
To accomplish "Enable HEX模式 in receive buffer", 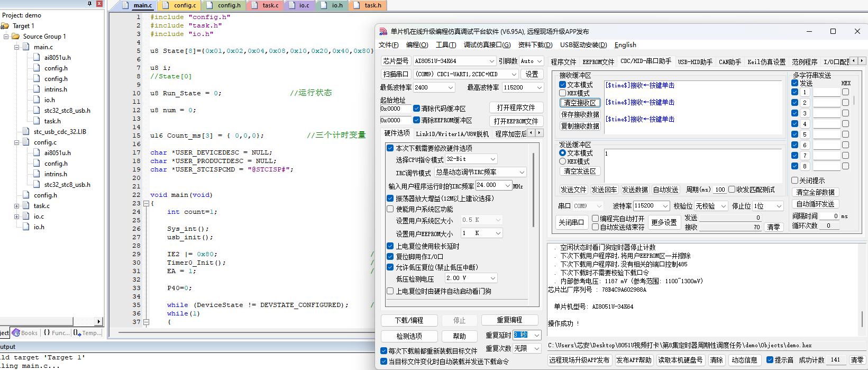I will click(x=563, y=93).
